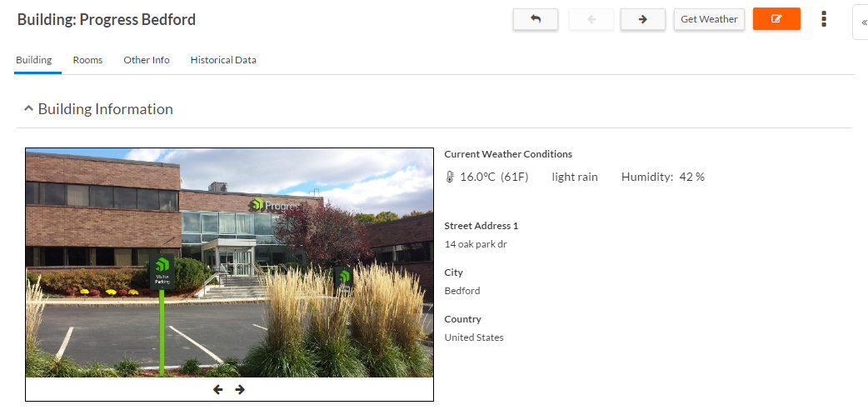Viewport: 868px width, 410px height.
Task: Show previous building photo arrow
Action: 218,389
